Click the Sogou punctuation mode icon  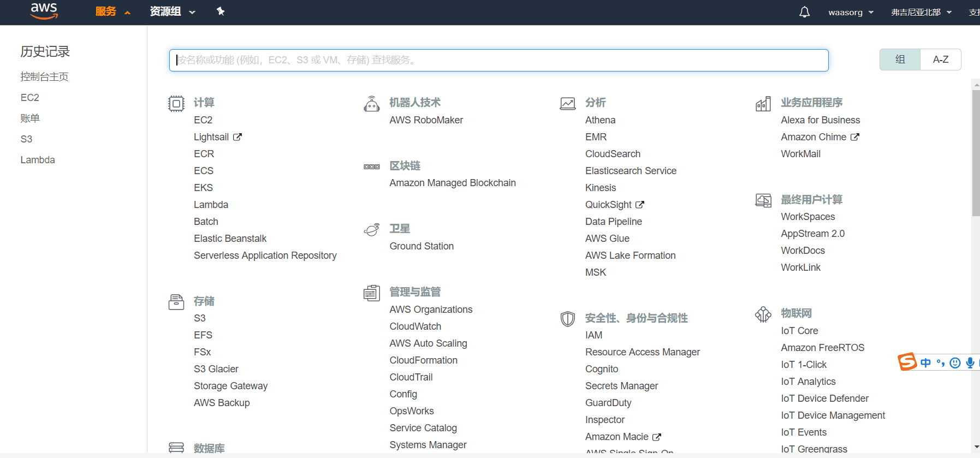tap(940, 363)
